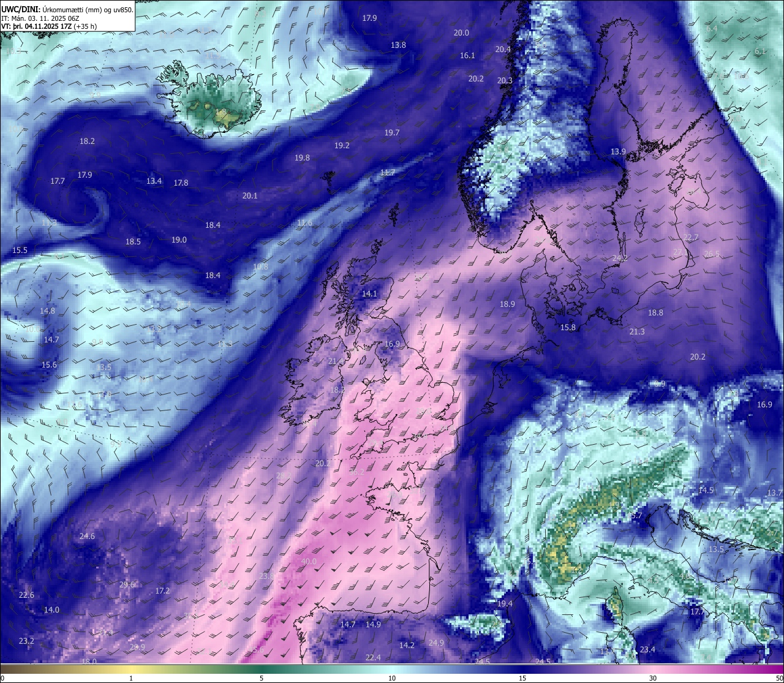Click the 15.8 value near Denmark

[x=568, y=328]
